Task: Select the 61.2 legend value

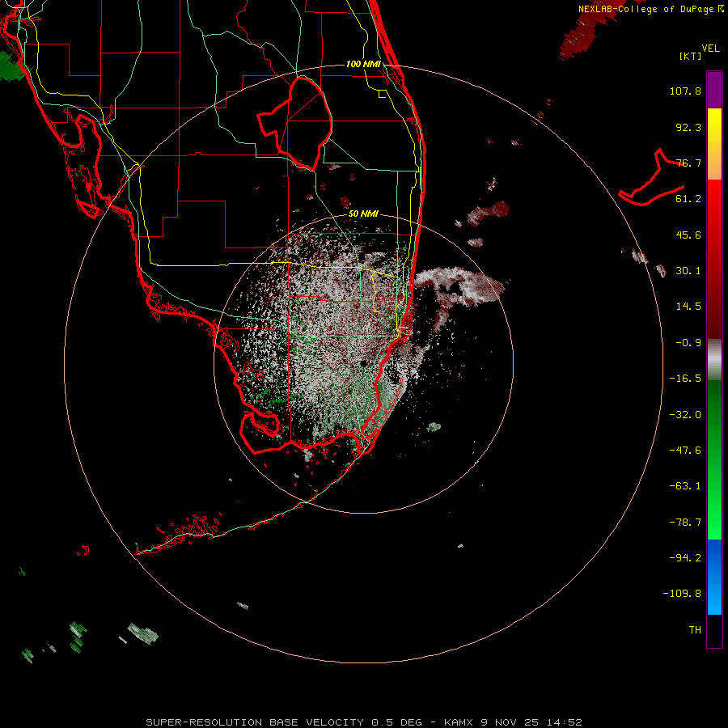Action: (x=688, y=199)
